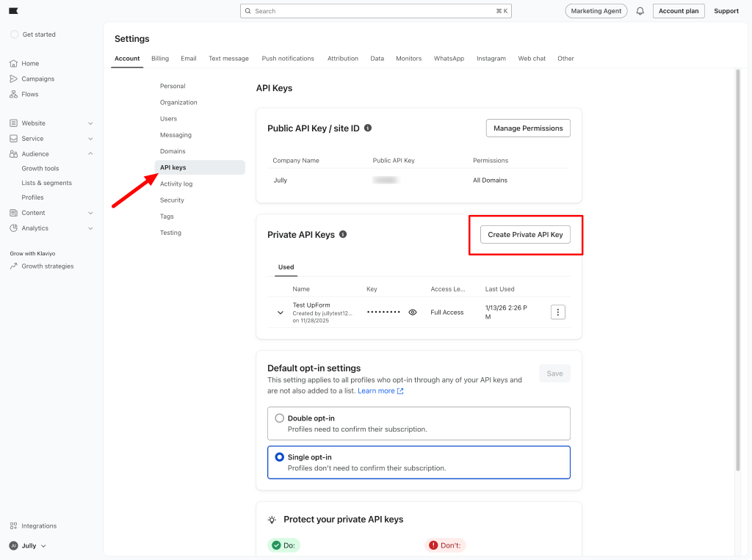Open the Other settings tab
The width and height of the screenshot is (752, 560).
tap(565, 59)
